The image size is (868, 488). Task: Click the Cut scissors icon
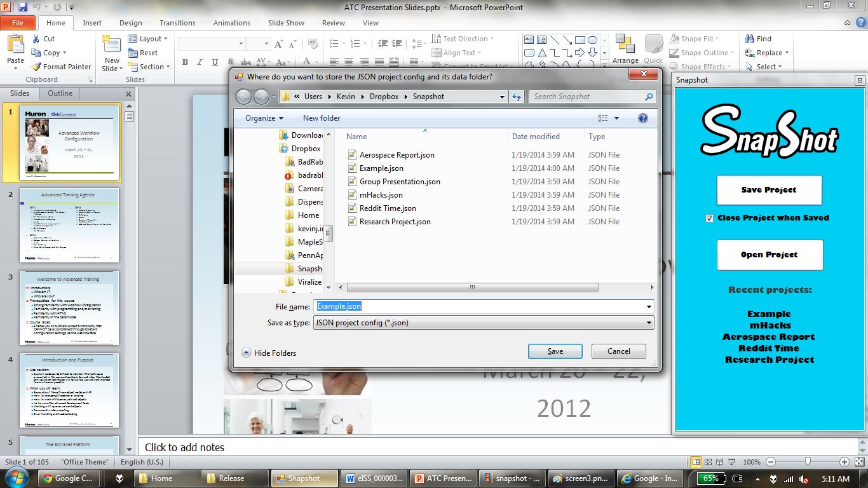point(36,39)
